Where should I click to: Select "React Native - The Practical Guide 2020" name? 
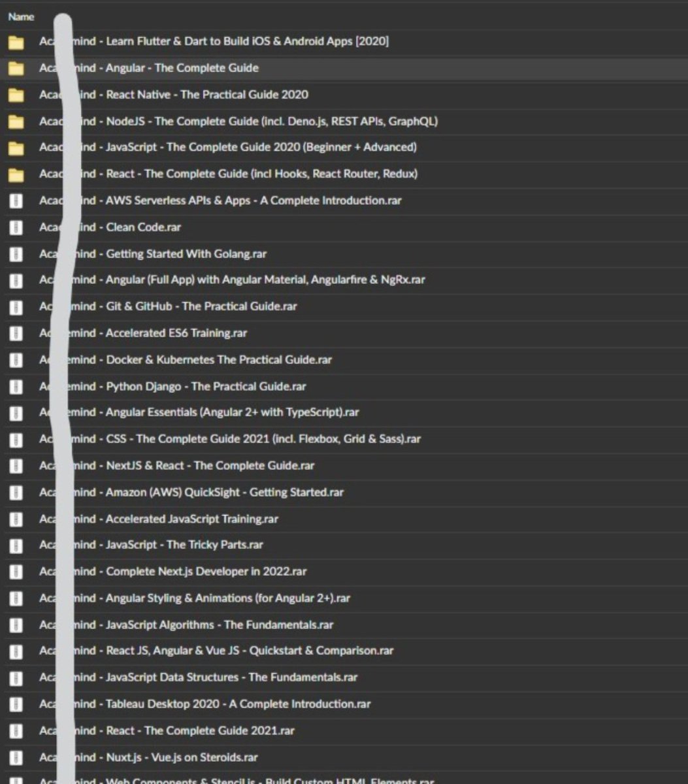[x=207, y=95]
